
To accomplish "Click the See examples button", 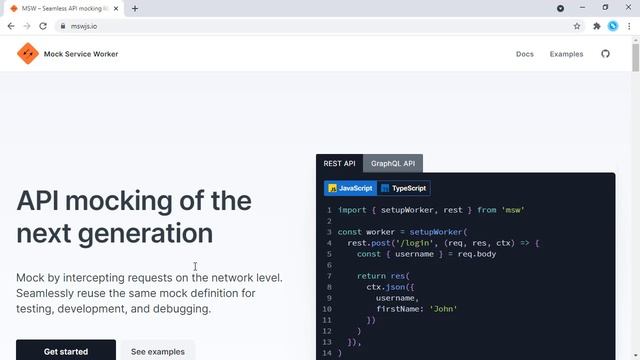I will click(x=158, y=351).
